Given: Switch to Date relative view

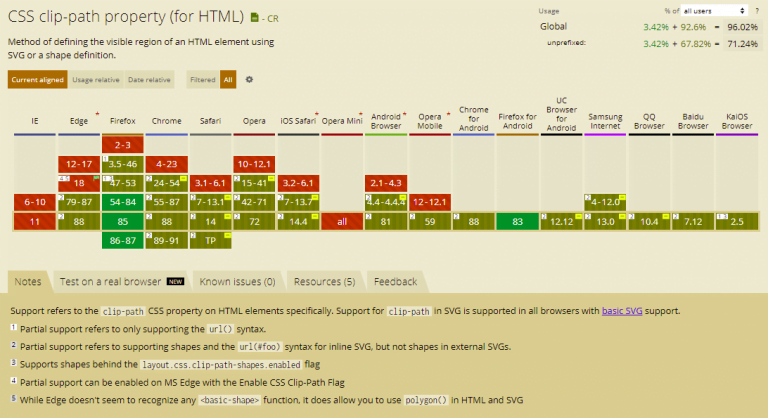Looking at the screenshot, I should [x=149, y=79].
